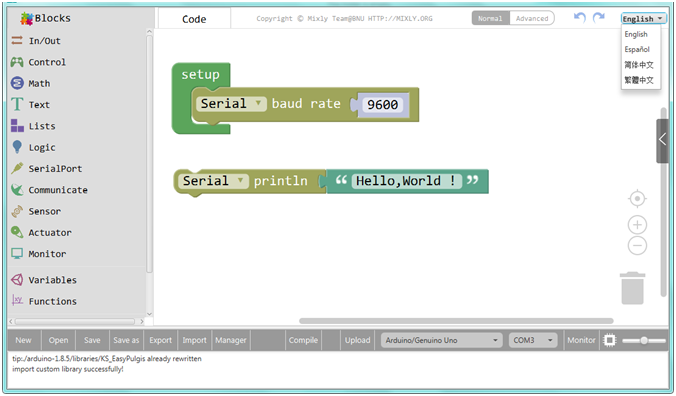Click the category list scroll-down arrow

click(x=149, y=314)
